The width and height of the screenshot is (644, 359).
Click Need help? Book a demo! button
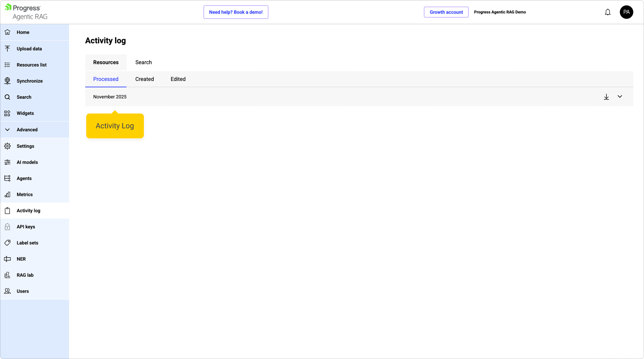pos(235,12)
